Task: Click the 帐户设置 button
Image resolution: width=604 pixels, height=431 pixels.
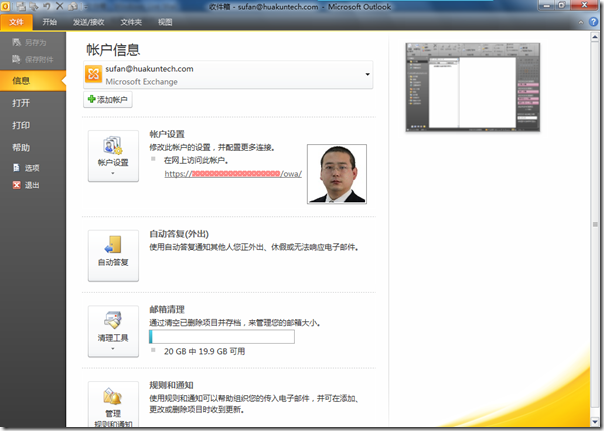Action: coord(113,156)
